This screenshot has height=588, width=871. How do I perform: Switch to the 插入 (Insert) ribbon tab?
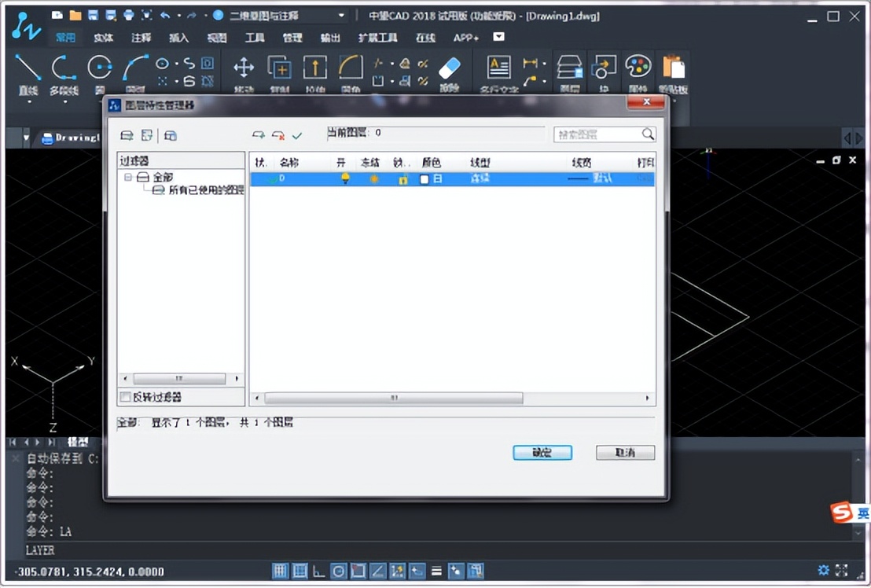tap(179, 37)
